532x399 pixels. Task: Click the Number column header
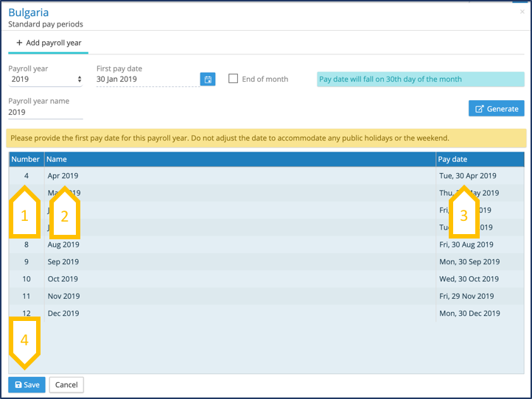pos(26,159)
